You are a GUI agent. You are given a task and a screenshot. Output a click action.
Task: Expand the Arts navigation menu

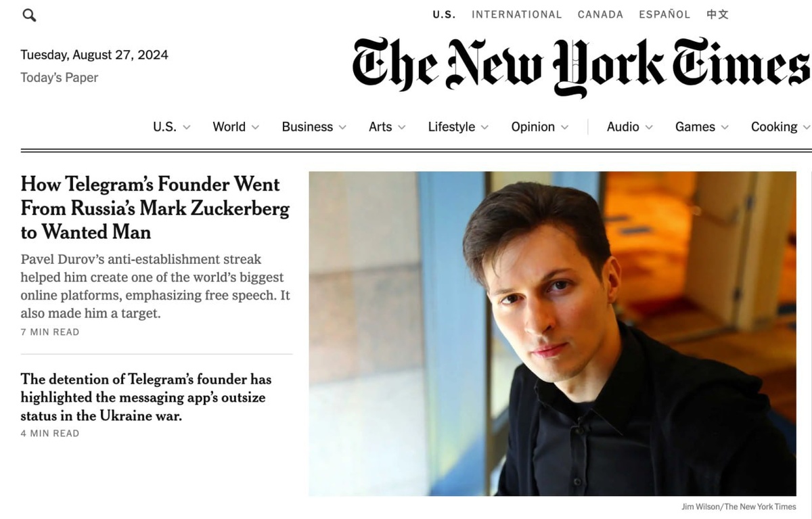[387, 127]
